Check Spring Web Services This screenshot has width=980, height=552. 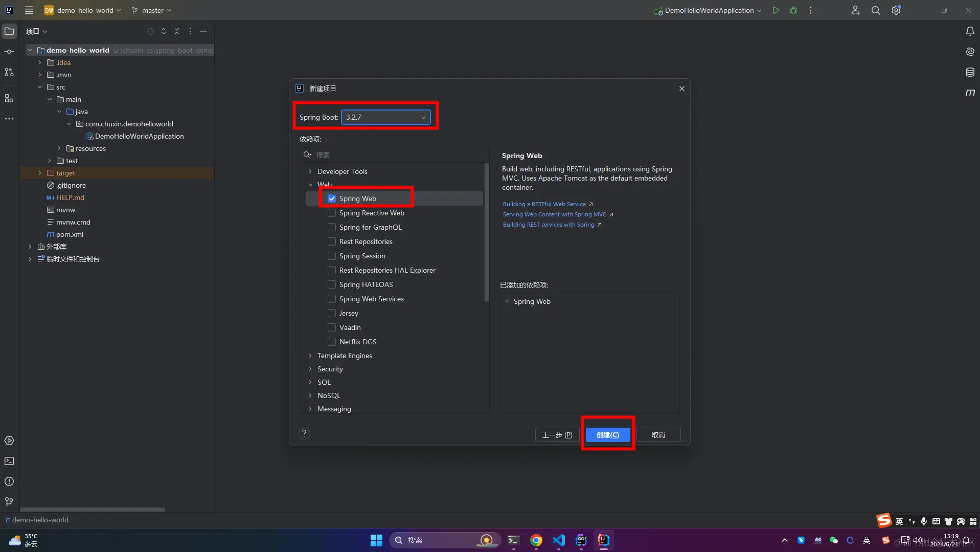point(332,299)
